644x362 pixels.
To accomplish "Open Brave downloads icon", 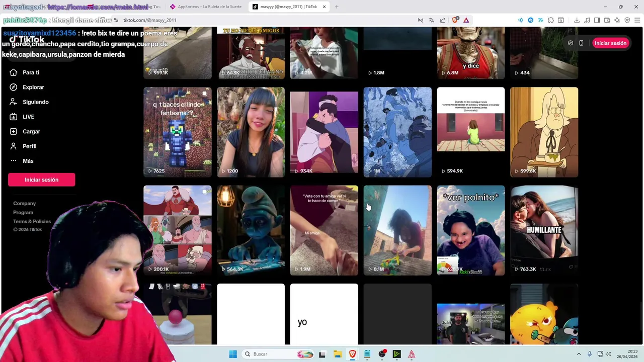I will point(577,20).
